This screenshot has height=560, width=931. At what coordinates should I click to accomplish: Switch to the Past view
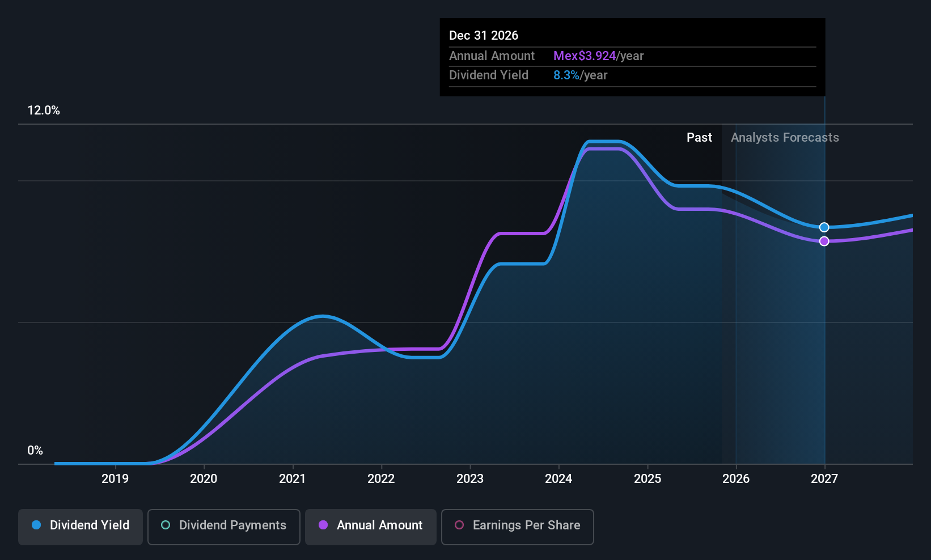click(x=699, y=137)
